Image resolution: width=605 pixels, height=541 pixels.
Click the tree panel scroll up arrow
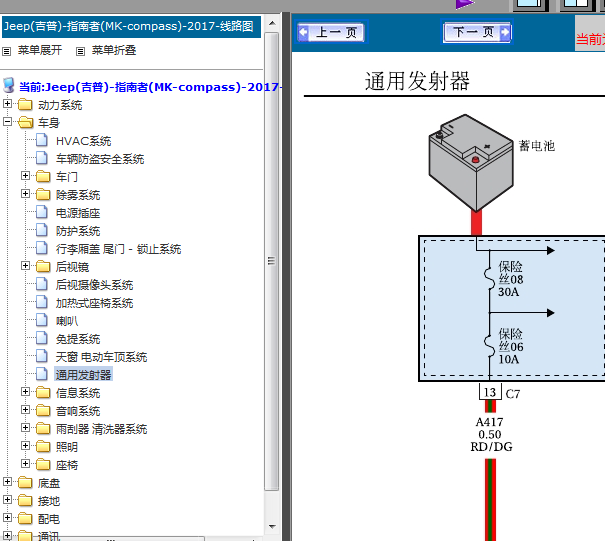pyautogui.click(x=272, y=23)
